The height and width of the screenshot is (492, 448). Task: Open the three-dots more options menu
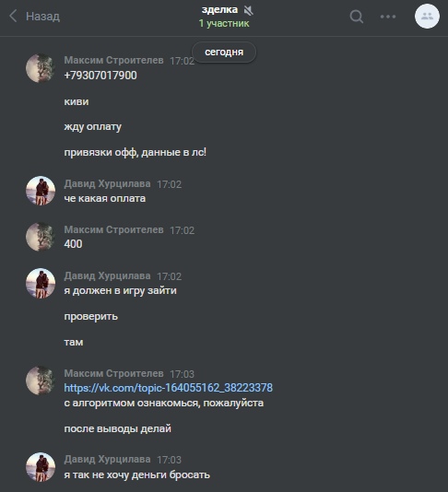pyautogui.click(x=388, y=17)
